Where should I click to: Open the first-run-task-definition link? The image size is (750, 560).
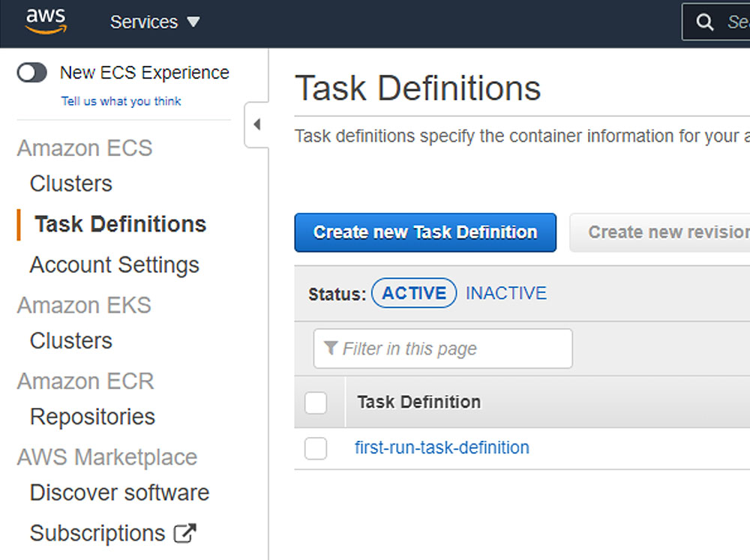point(442,448)
